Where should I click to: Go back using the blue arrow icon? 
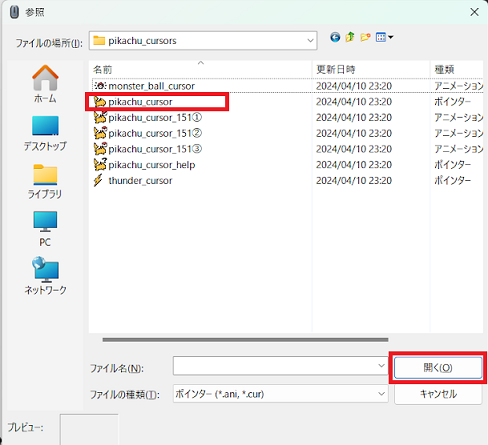335,37
